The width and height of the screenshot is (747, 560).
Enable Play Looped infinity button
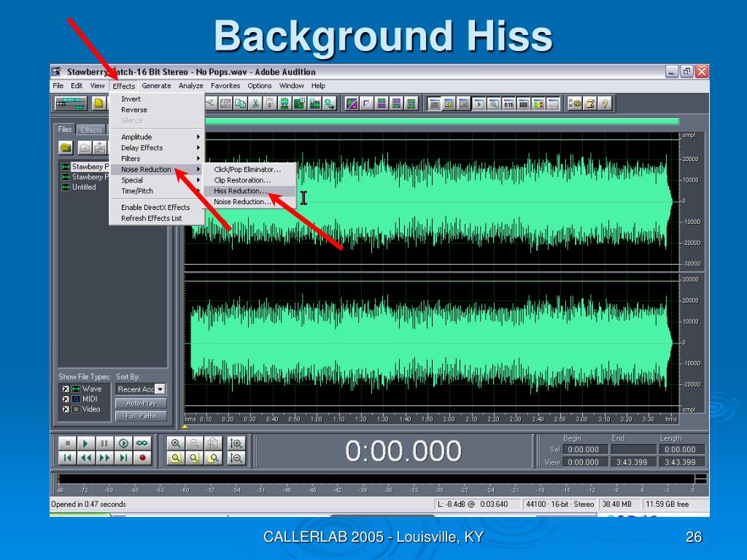142,443
